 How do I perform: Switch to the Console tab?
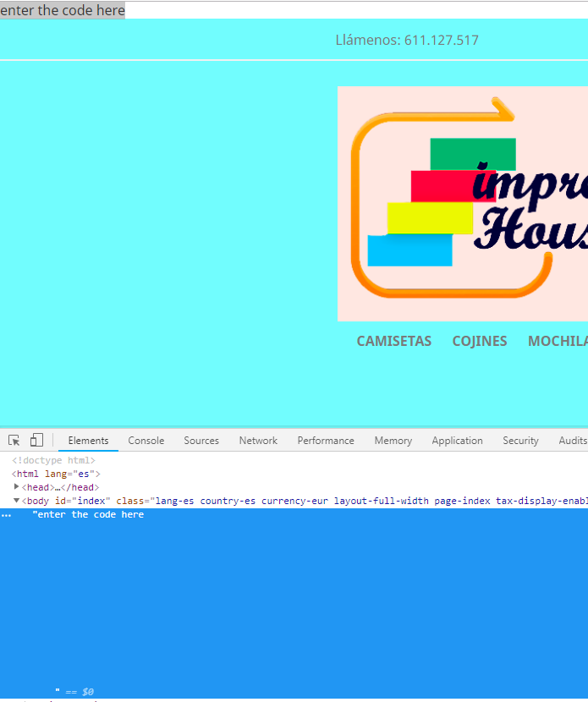pyautogui.click(x=146, y=441)
